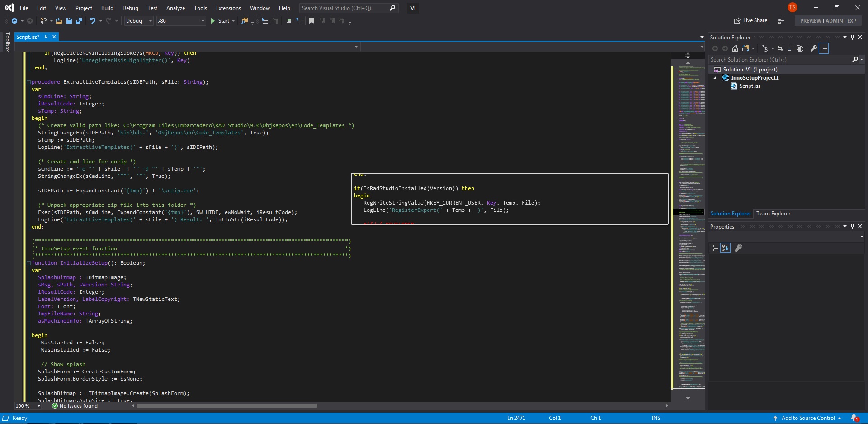Click the editor horizontal scrollbar thumb
The image size is (868, 424).
pyautogui.click(x=226, y=406)
